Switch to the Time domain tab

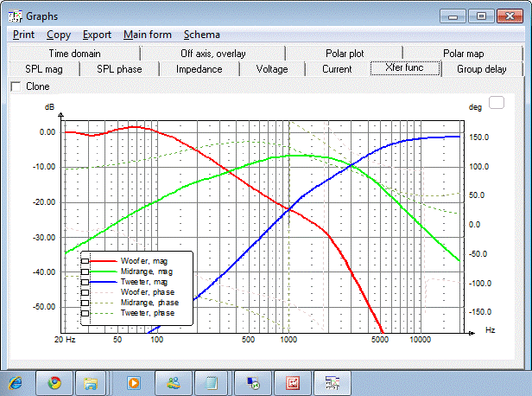pos(74,54)
